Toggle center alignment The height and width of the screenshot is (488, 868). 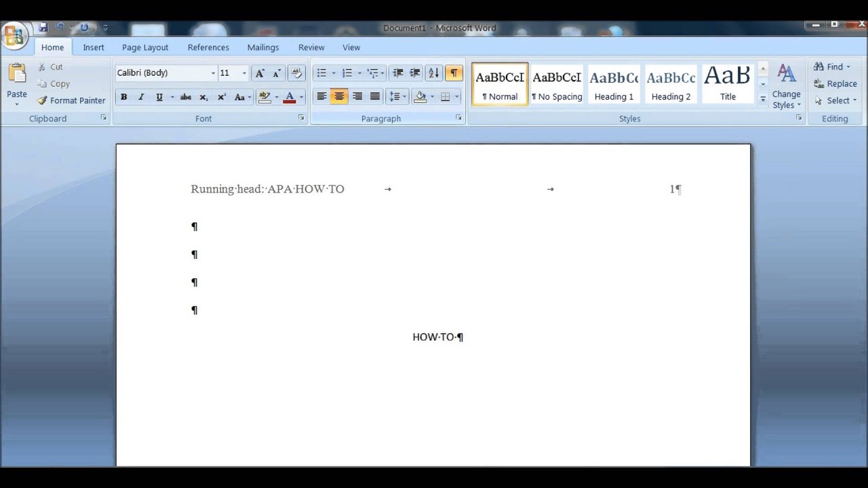(x=339, y=97)
